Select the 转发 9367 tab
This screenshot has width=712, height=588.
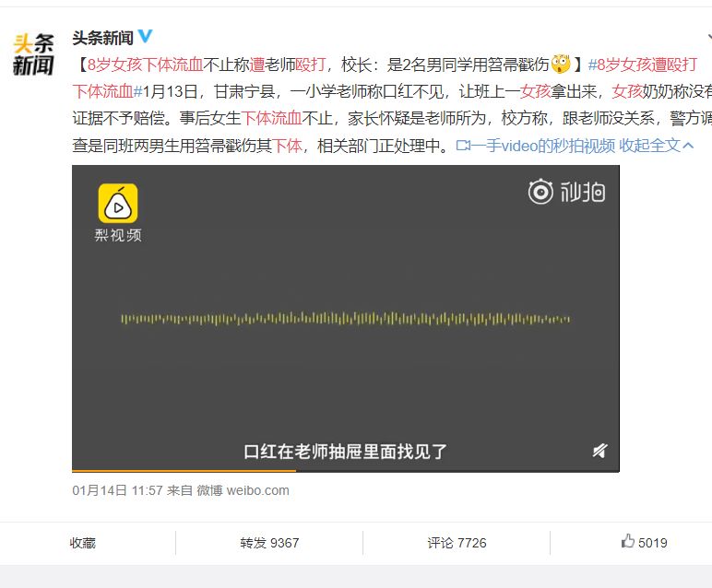tap(269, 543)
